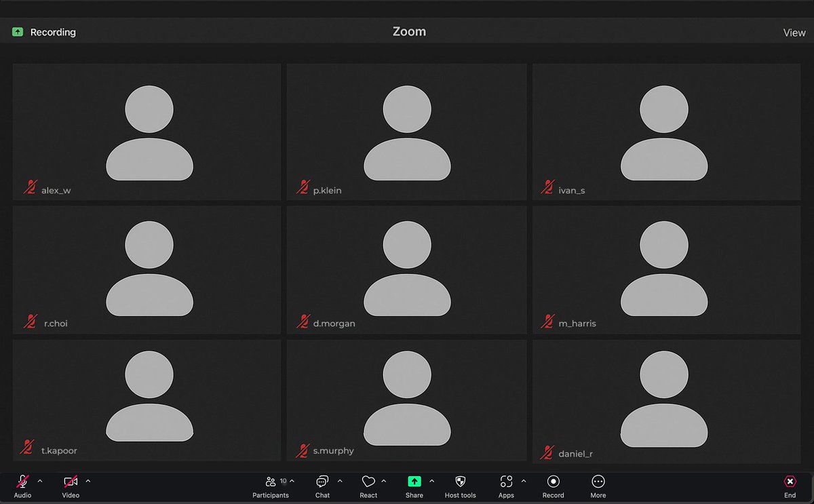Screen dimensions: 814x504
Task: Click the t.kapoor name label
Action: tap(59, 450)
